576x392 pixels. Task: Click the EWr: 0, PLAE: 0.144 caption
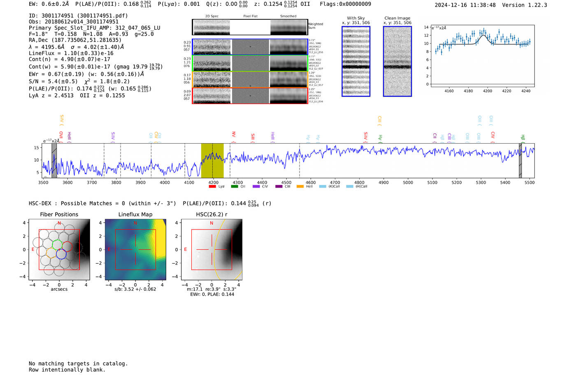(212, 295)
